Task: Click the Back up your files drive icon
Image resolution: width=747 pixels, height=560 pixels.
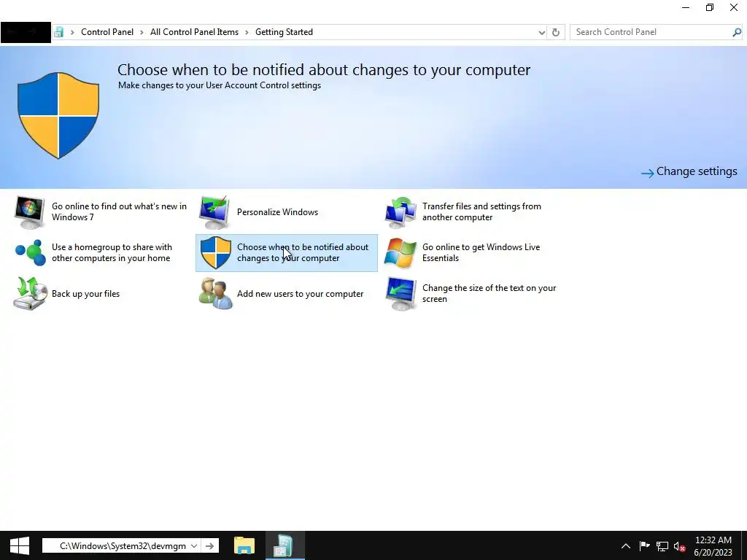Action: tap(30, 293)
